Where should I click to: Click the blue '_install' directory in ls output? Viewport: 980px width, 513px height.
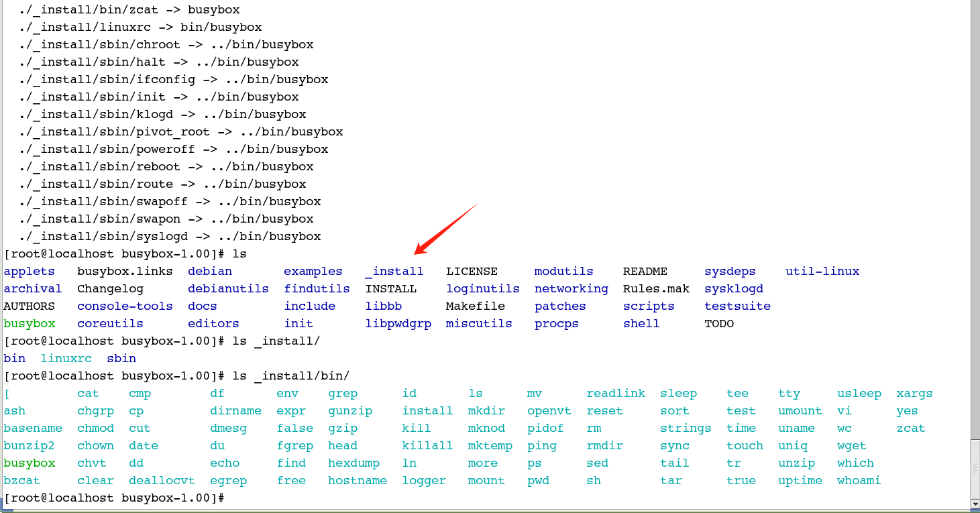[x=394, y=272]
